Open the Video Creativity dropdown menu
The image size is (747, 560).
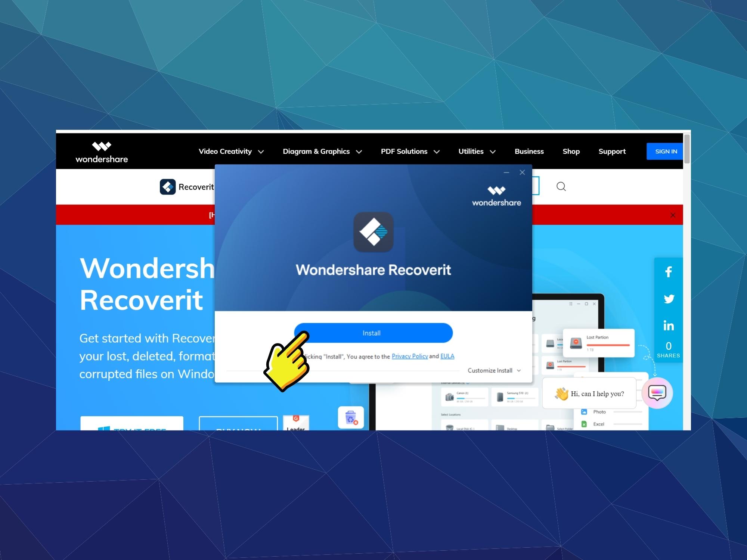230,151
